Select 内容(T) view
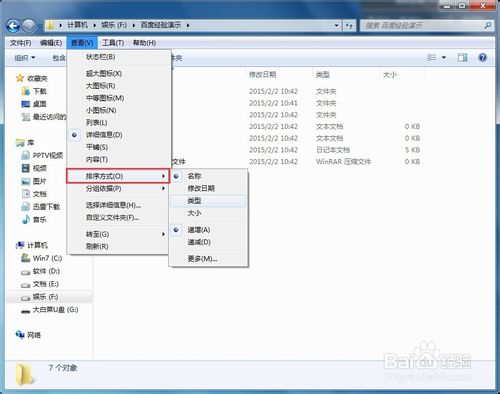500x394 pixels. click(x=119, y=160)
